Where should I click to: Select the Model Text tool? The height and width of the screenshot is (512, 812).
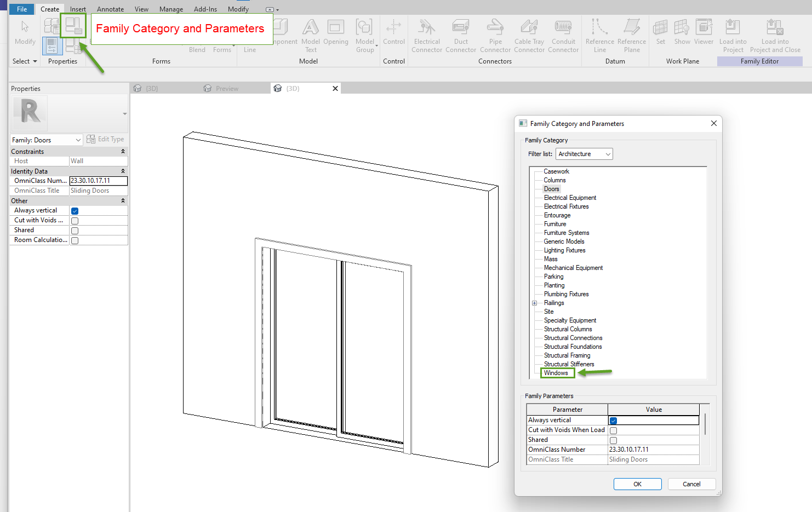pos(310,36)
